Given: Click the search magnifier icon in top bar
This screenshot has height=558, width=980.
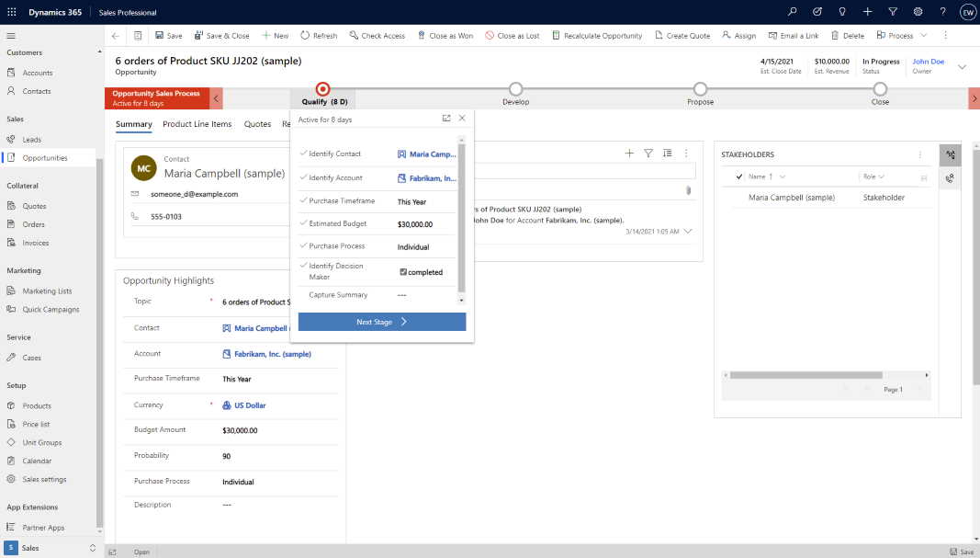Looking at the screenshot, I should point(792,11).
